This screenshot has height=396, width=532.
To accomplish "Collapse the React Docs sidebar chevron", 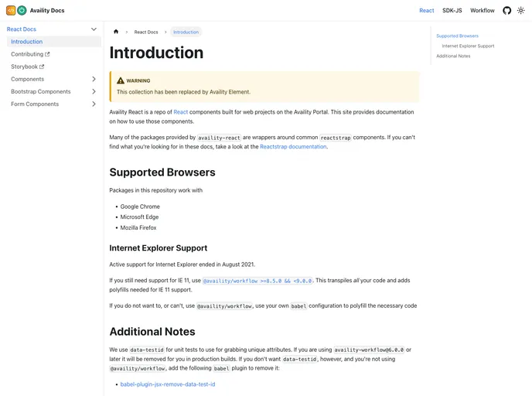I will (x=94, y=29).
